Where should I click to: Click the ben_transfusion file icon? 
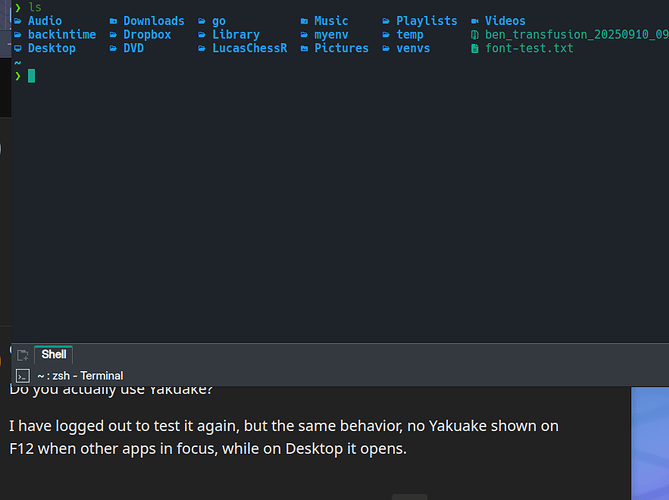pos(474,35)
